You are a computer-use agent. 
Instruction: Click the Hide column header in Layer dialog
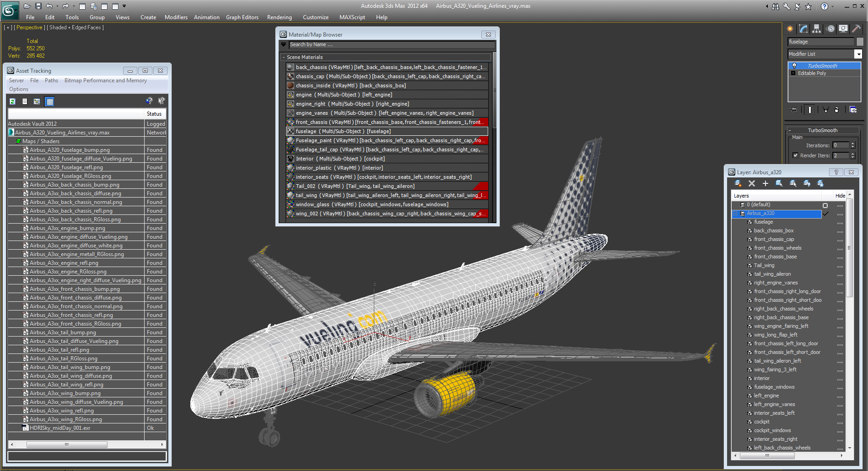tap(840, 196)
